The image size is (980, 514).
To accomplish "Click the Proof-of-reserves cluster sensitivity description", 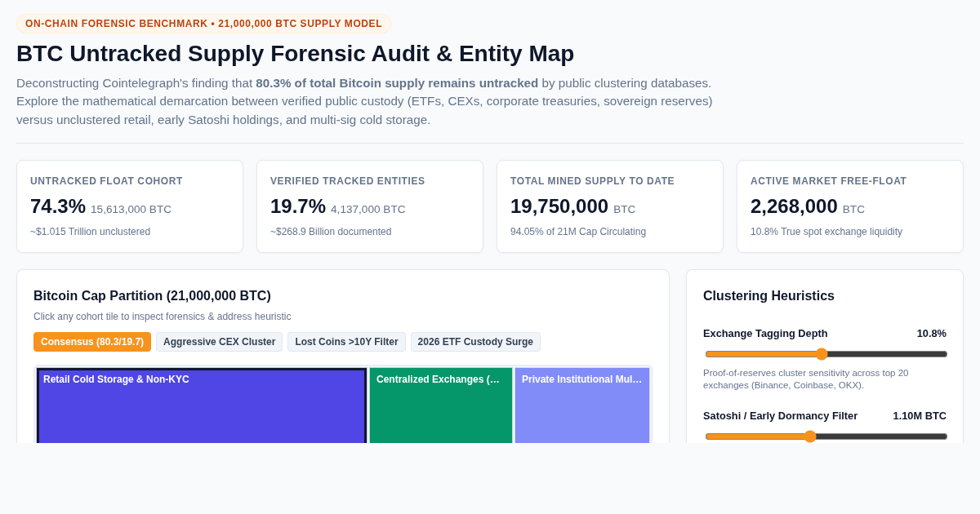I will (805, 379).
